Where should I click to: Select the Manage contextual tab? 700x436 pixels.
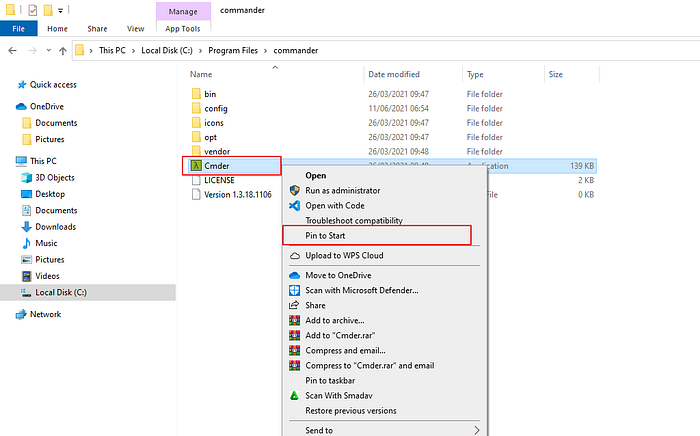[x=183, y=12]
